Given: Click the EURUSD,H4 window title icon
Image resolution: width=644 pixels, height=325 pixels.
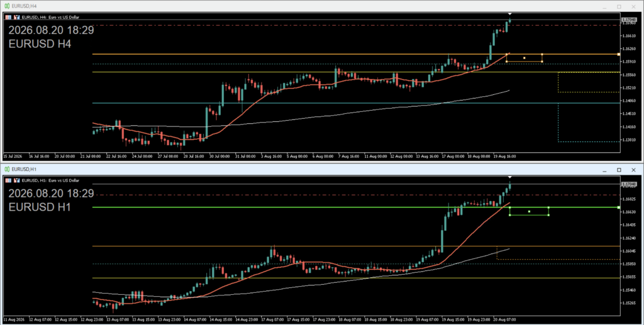Looking at the screenshot, I should [x=7, y=6].
